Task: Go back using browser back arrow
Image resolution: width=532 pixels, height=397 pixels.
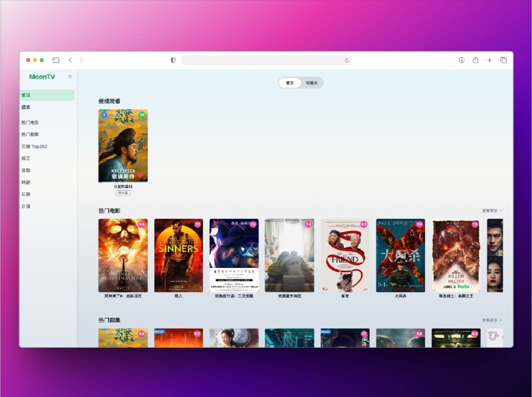Action: (x=70, y=60)
